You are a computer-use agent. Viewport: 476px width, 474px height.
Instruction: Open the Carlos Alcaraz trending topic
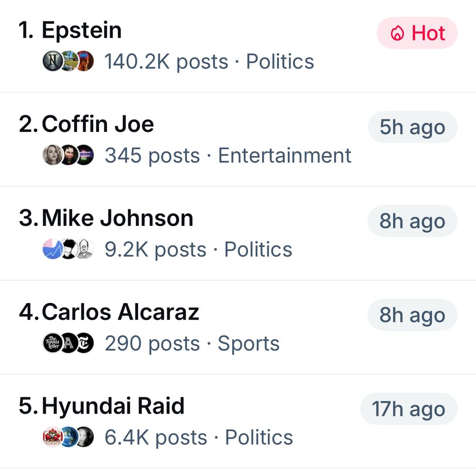click(120, 313)
